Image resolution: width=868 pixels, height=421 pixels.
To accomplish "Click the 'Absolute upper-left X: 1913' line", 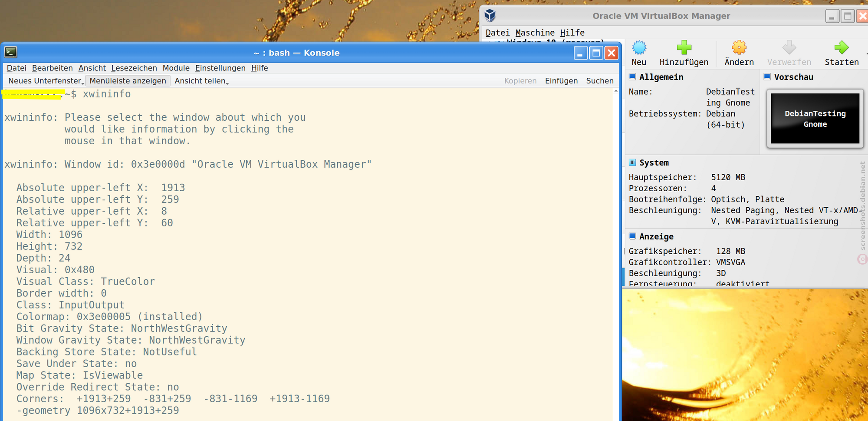I will tap(101, 188).
